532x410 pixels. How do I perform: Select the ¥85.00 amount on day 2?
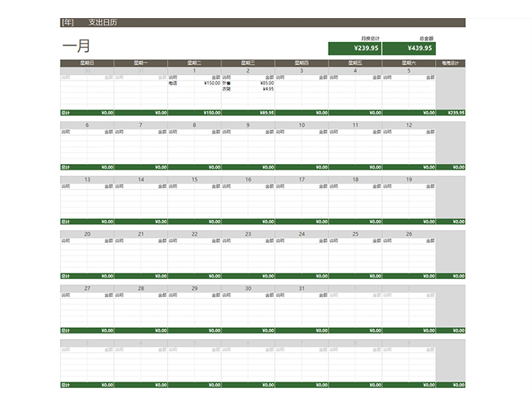pos(267,83)
